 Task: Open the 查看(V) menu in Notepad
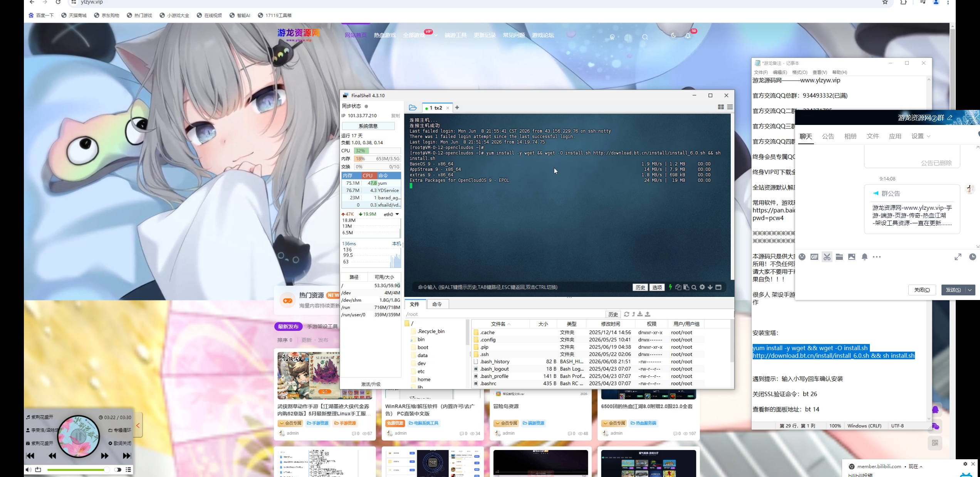click(820, 72)
